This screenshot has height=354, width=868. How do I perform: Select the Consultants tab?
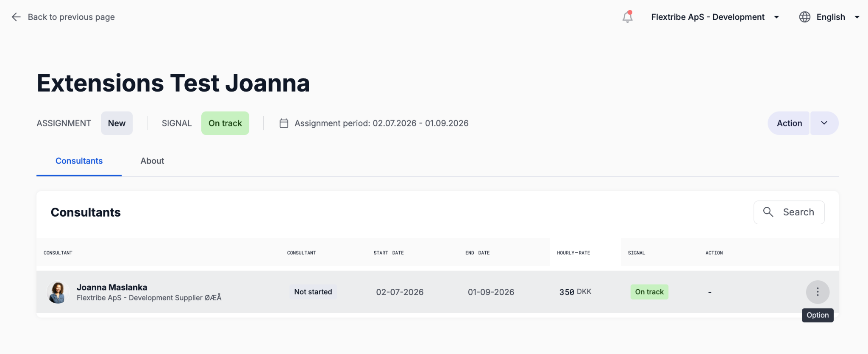click(79, 161)
